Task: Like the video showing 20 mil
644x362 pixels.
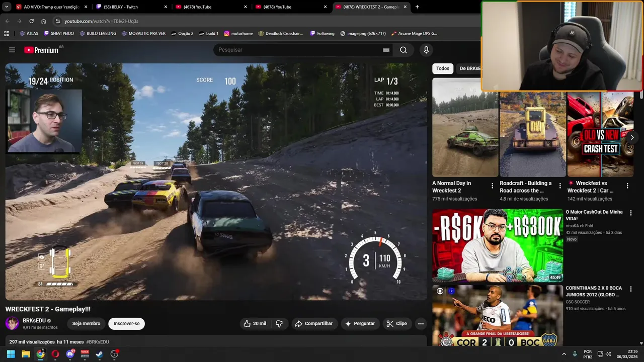Action: [x=255, y=323]
